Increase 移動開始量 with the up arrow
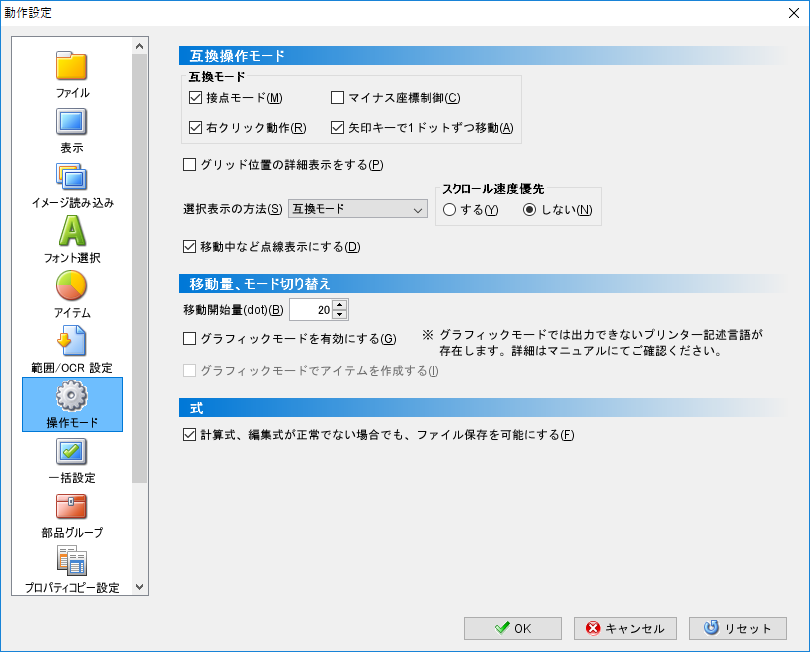 tap(339, 305)
